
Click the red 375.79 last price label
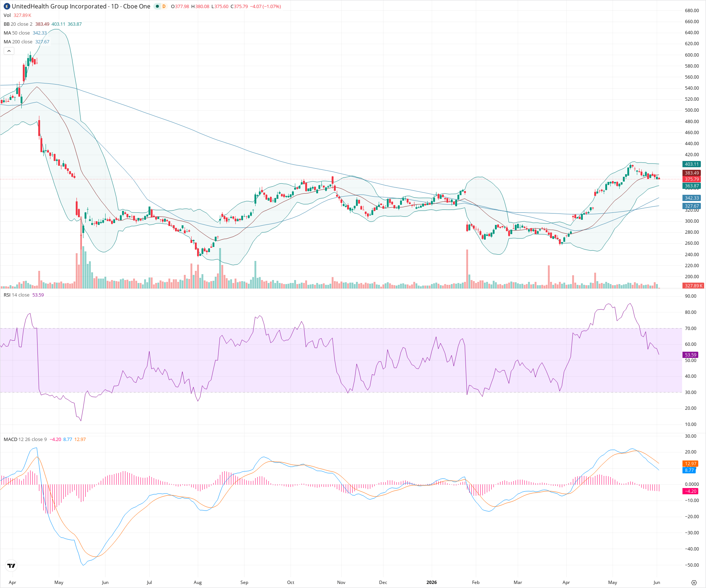[692, 179]
